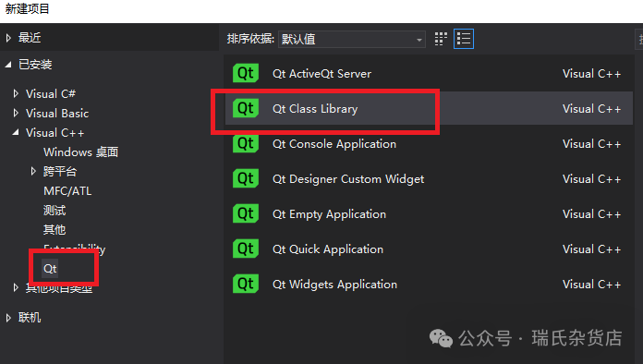The image size is (643, 364).
Task: Click Visual C++ label on Qt Widgets Application row
Action: point(591,285)
